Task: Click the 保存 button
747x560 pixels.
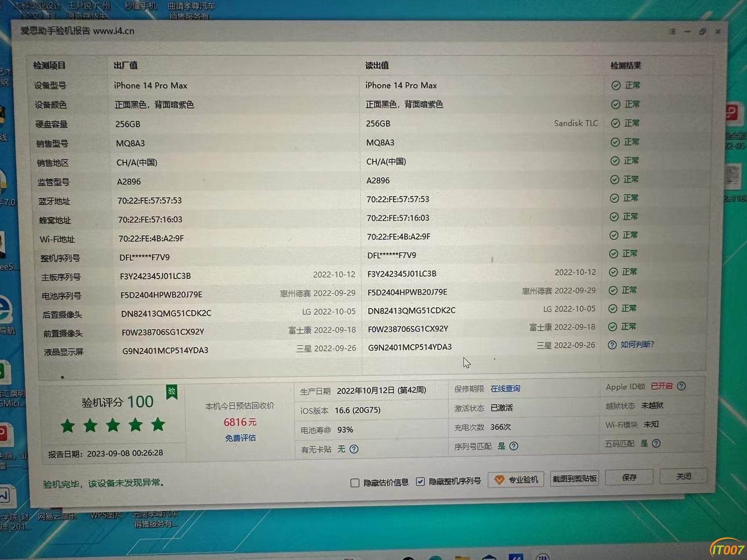Action: [x=629, y=477]
